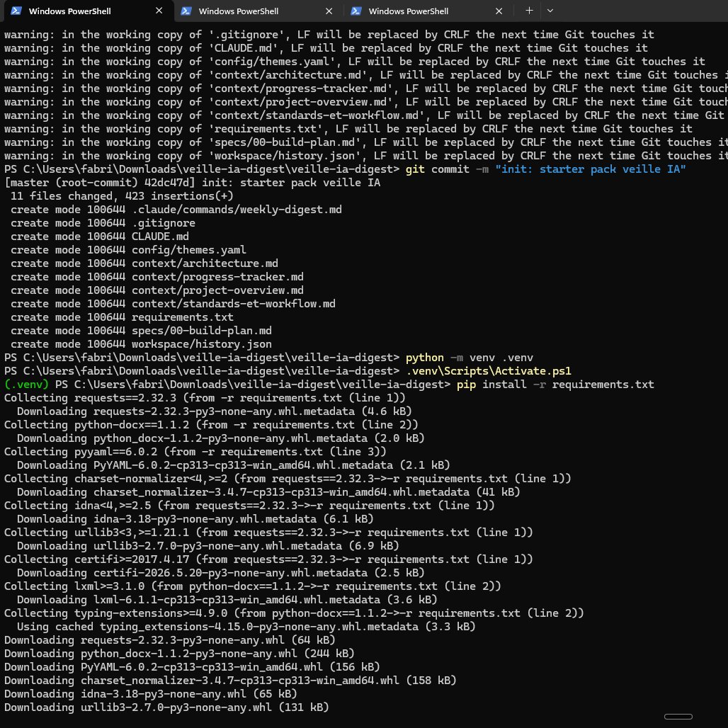Screen dimensions: 728x728
Task: Close the second Windows PowerShell tab
Action: 329,11
